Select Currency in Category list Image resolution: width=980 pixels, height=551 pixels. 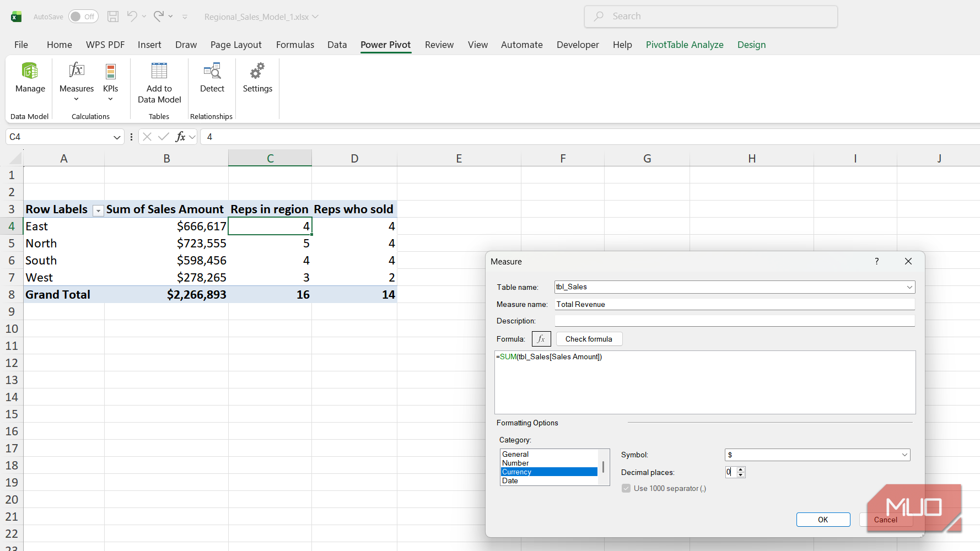(549, 472)
